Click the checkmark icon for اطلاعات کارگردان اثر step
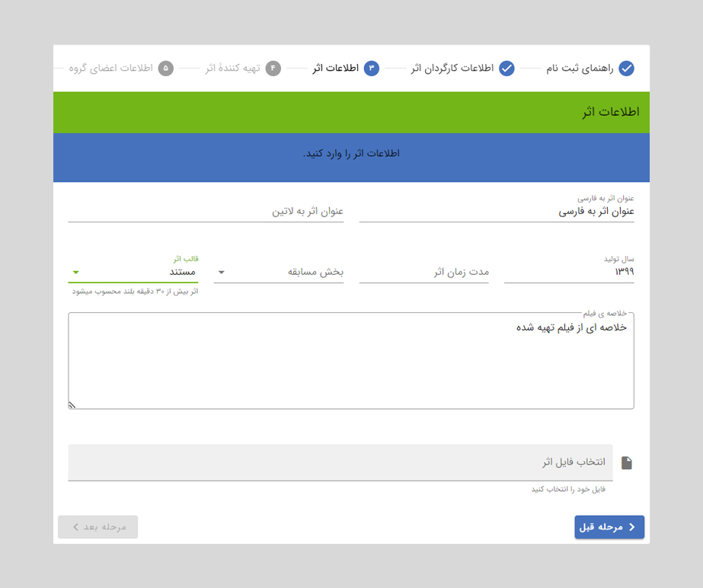The image size is (703, 588). (506, 69)
